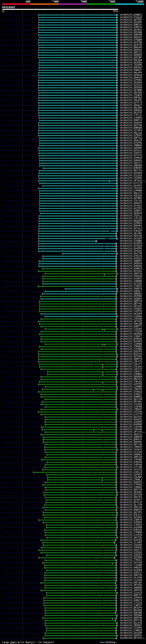
Task: Click the 570 query length label
Action: [x=115, y=11]
